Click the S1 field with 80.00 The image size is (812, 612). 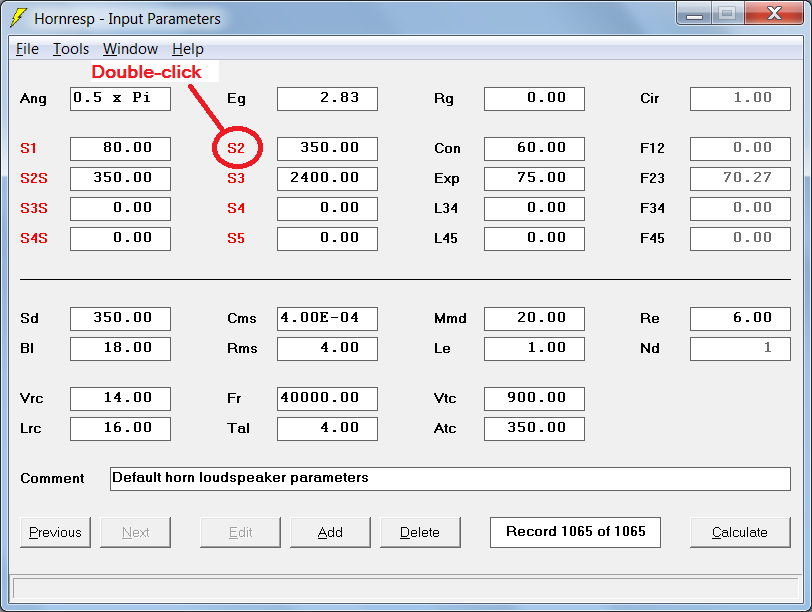pyautogui.click(x=120, y=149)
